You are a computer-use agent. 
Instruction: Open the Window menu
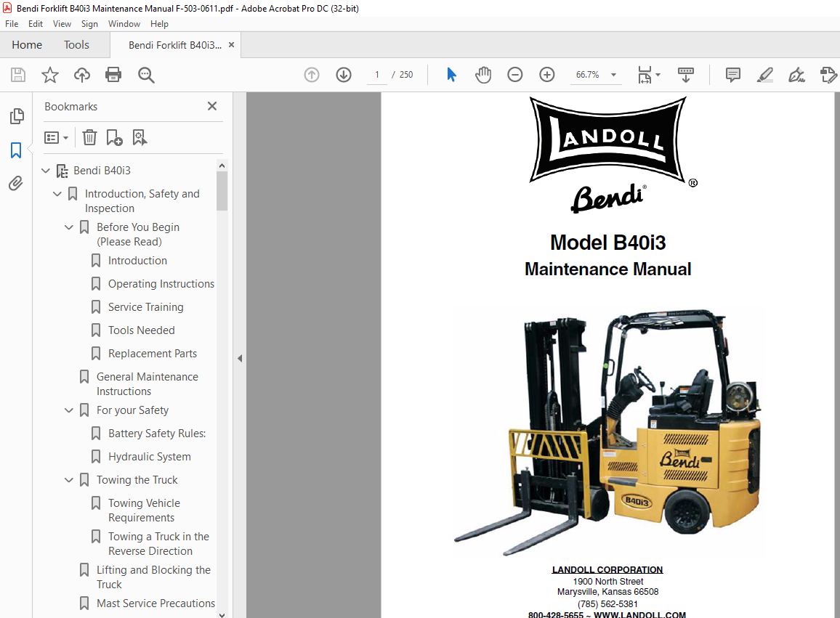(124, 23)
